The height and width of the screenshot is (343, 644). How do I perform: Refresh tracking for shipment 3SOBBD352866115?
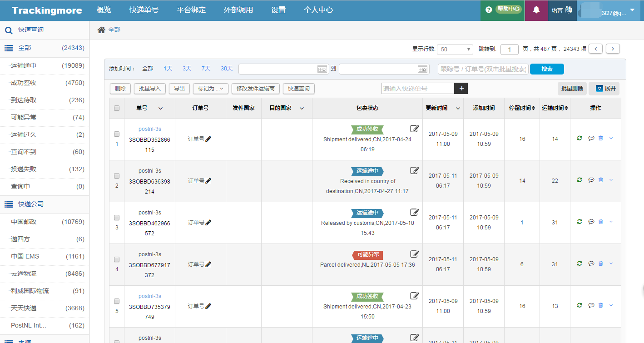579,138
